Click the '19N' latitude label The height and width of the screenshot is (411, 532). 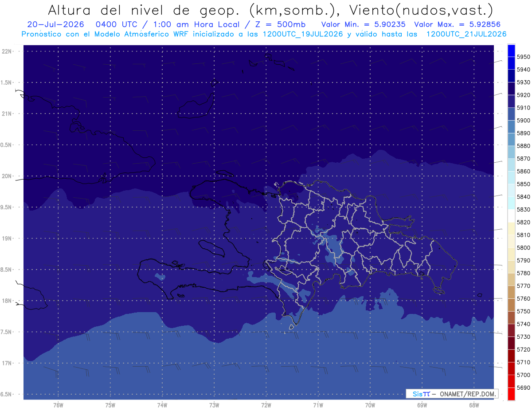pos(7,238)
